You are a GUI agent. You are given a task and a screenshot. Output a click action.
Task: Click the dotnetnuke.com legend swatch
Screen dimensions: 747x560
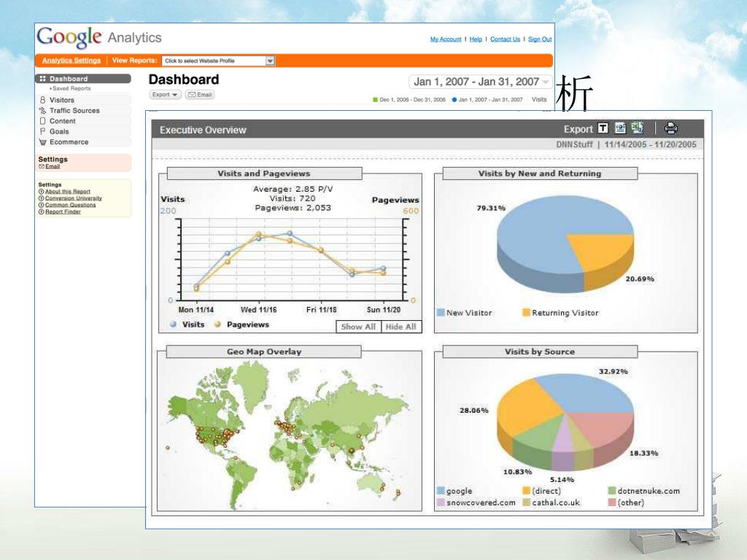tap(612, 491)
